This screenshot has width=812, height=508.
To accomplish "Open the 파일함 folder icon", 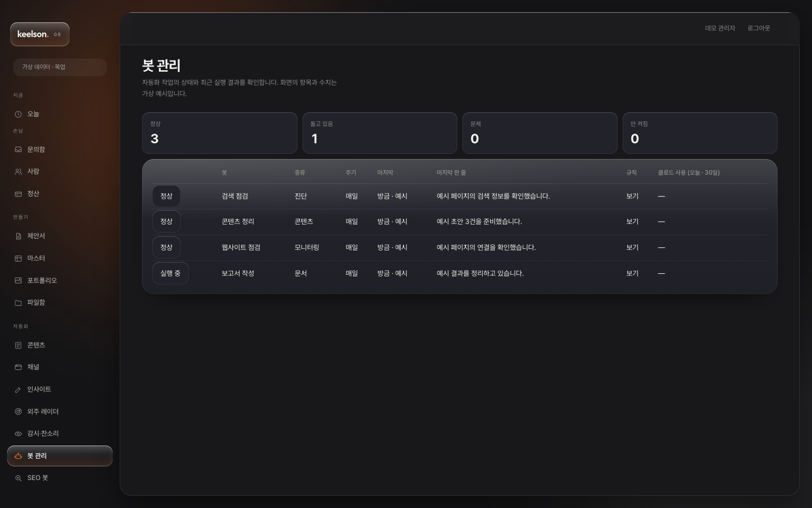I will (18, 303).
